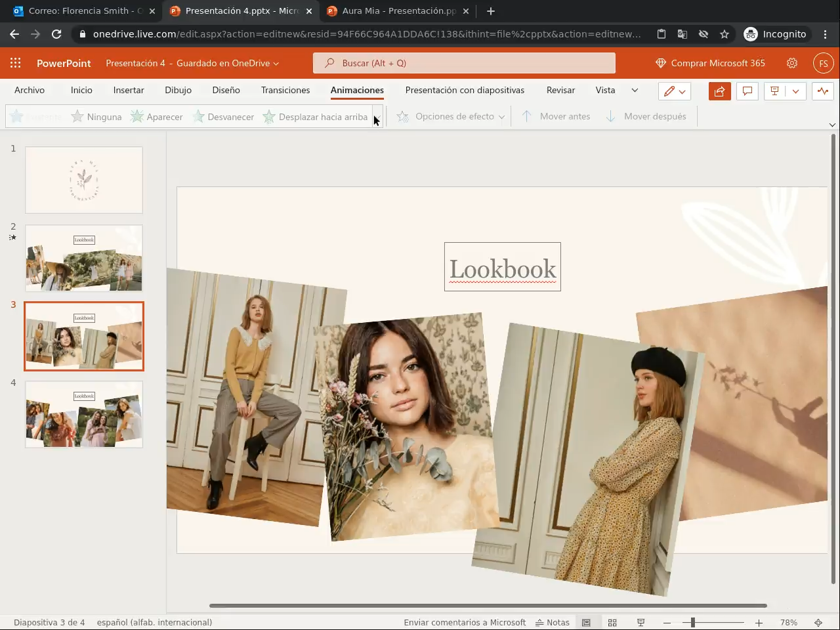Fit slide to window icon
840x630 pixels.
pyautogui.click(x=818, y=622)
